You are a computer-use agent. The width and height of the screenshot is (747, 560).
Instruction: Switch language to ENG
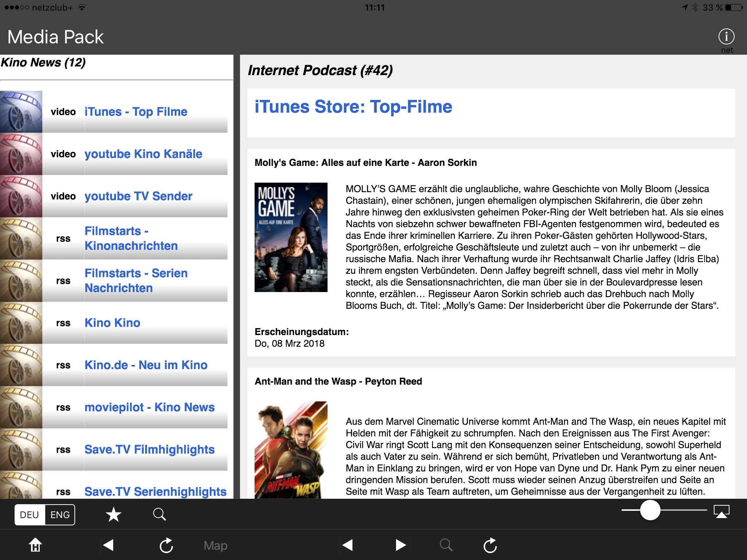(x=60, y=514)
